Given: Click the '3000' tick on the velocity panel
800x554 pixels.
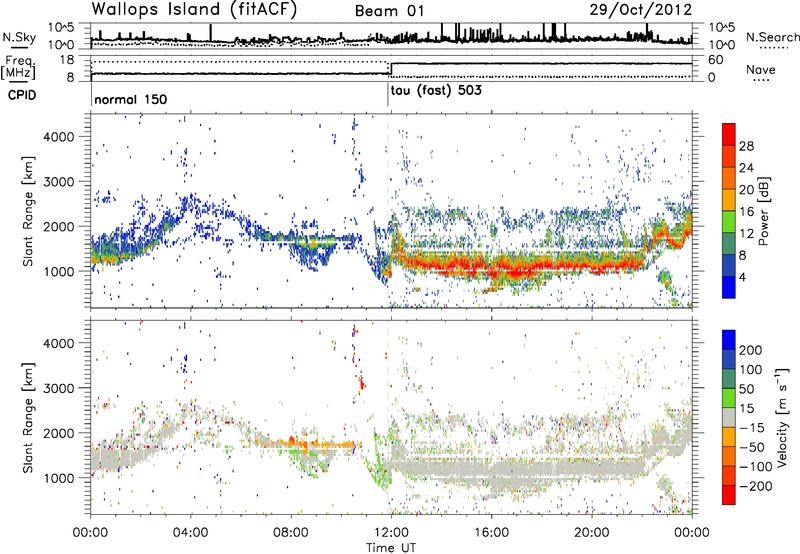Looking at the screenshot, I should (x=59, y=388).
